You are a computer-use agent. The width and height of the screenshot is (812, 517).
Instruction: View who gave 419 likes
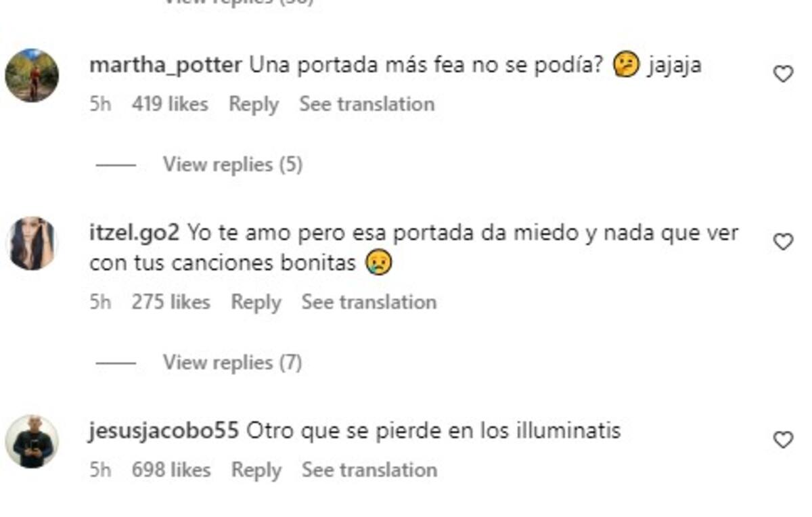point(170,104)
